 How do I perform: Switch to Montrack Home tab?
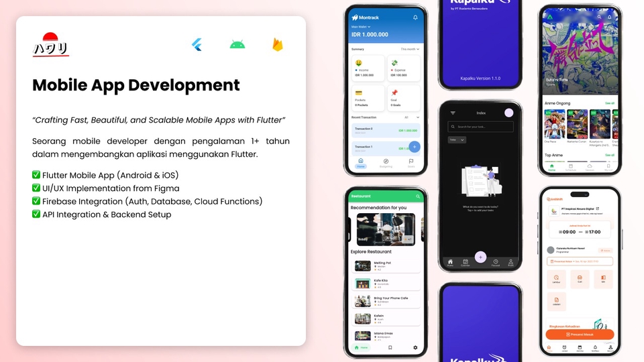(361, 163)
